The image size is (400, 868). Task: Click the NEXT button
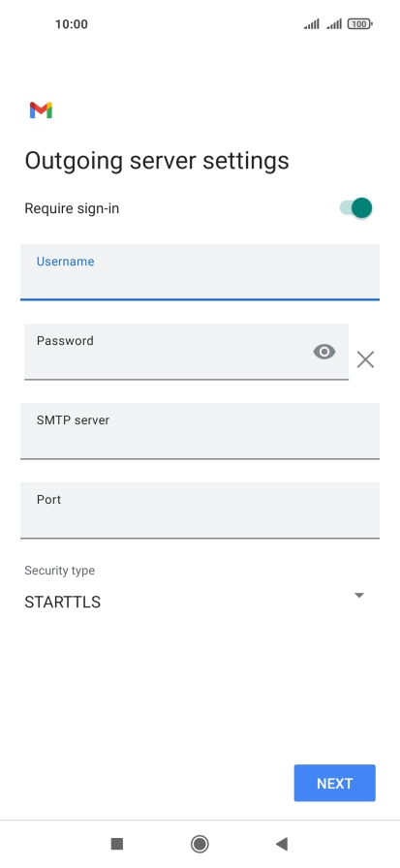(335, 783)
